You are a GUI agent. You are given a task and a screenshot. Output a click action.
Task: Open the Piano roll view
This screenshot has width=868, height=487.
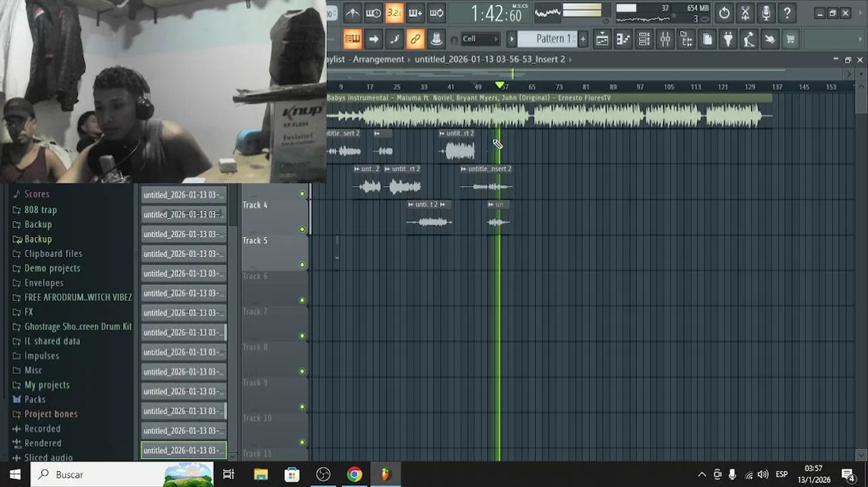coord(623,39)
